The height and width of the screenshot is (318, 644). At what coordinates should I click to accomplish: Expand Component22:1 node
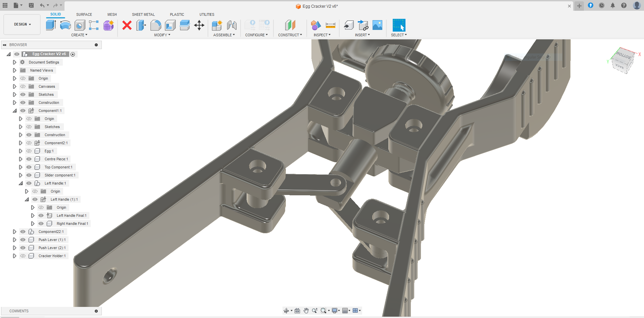pos(14,232)
